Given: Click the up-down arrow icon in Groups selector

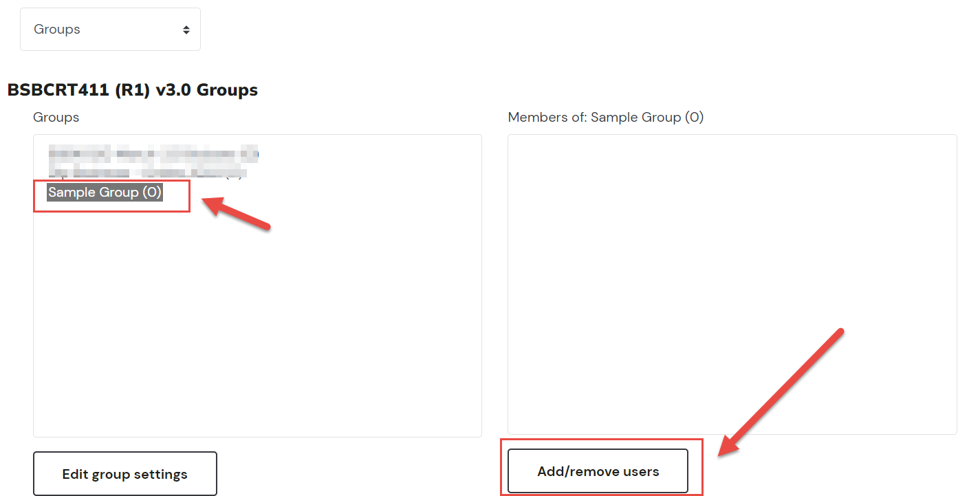Looking at the screenshot, I should click(x=186, y=30).
